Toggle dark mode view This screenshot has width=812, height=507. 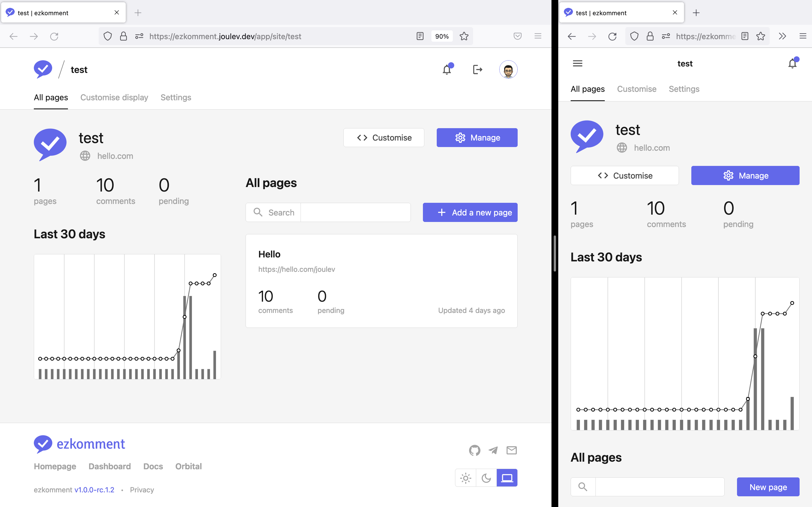tap(486, 478)
